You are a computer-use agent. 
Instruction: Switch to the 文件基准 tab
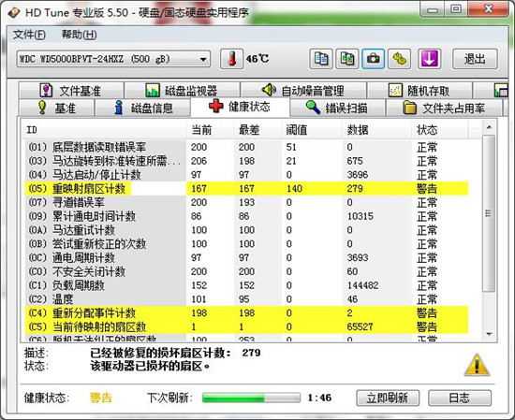pos(70,90)
